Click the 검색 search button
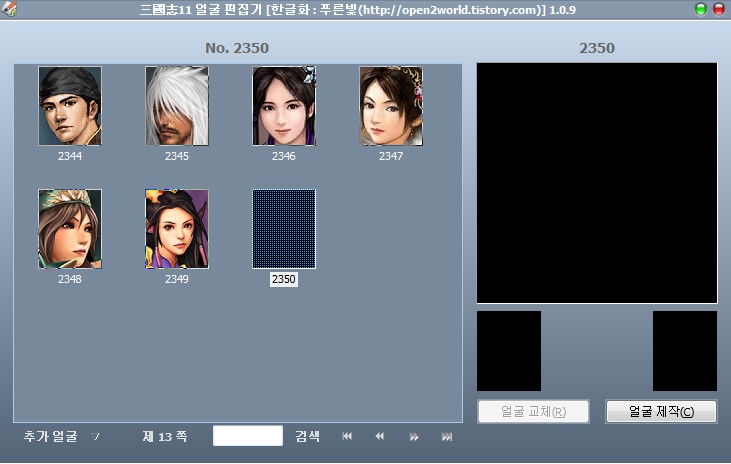Screen dimensions: 731x464 coord(307,436)
